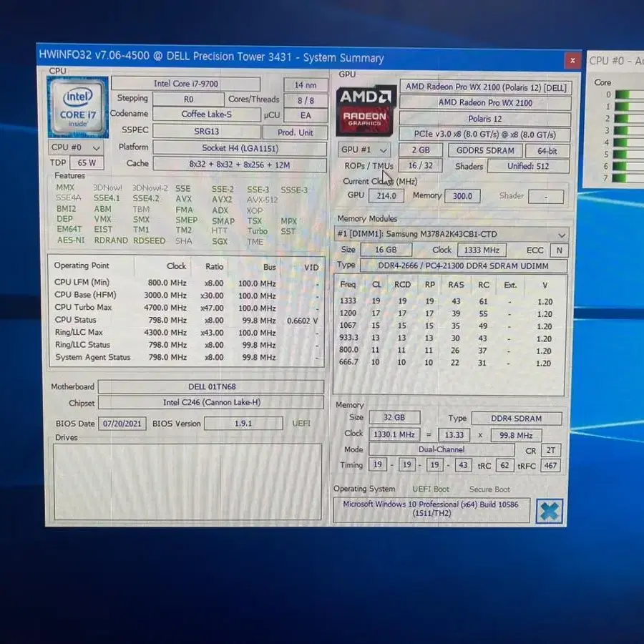Click the "RDSEED" feature label
This screenshot has height=644, width=644.
[149, 240]
